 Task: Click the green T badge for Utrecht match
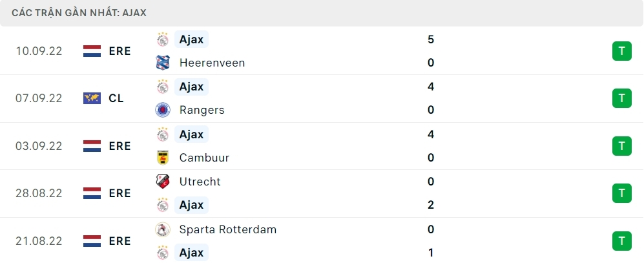coord(621,193)
